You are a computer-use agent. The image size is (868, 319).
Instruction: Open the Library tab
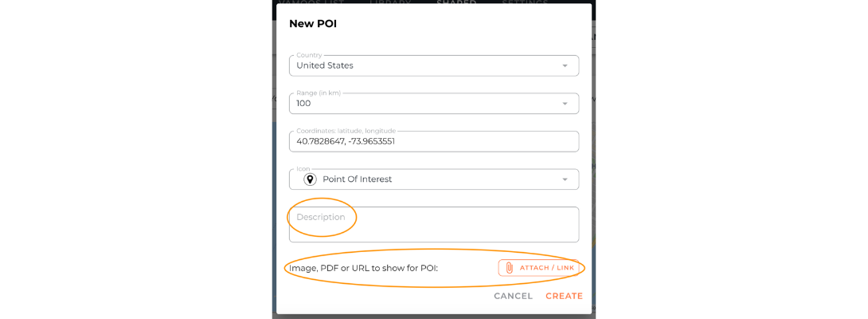[391, 2]
